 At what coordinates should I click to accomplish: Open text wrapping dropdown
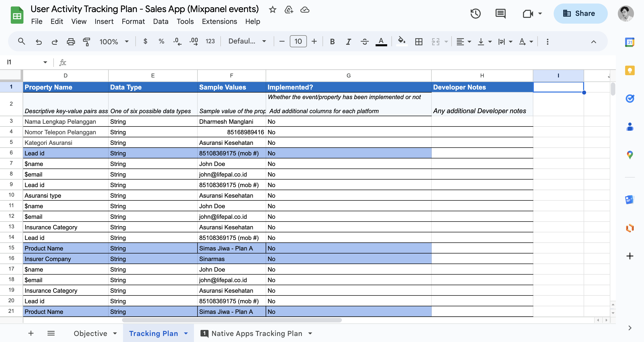click(505, 41)
